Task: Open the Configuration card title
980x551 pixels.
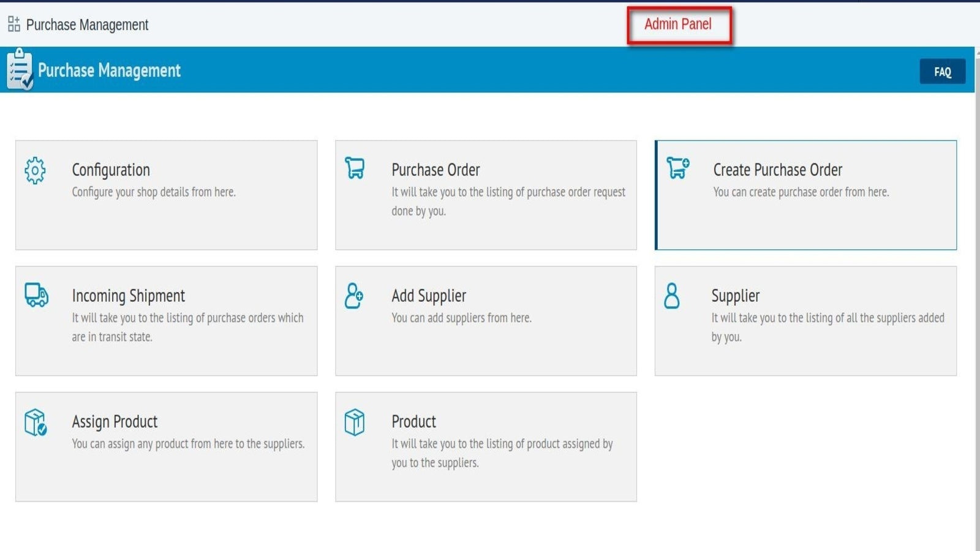Action: (111, 170)
